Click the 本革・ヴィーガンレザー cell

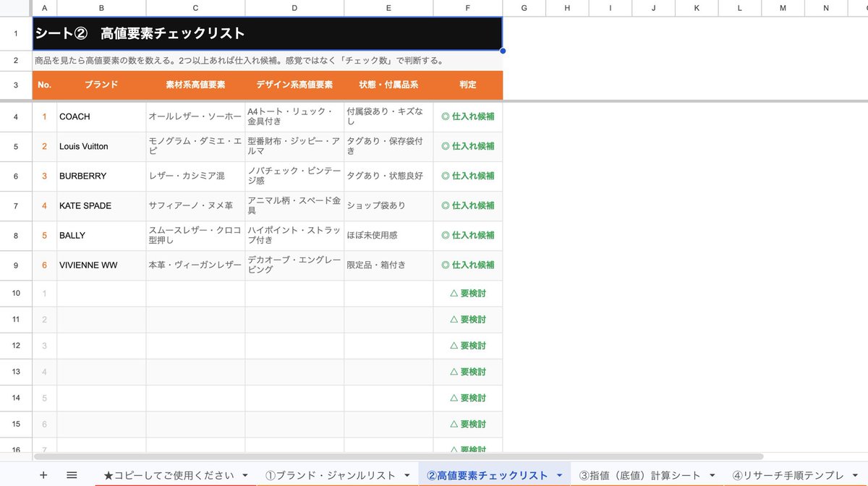(195, 265)
